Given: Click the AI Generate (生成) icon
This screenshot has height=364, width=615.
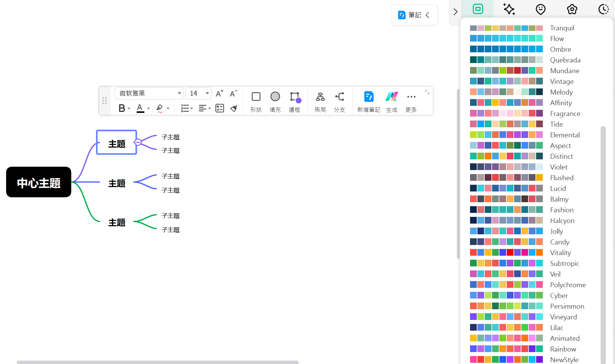Looking at the screenshot, I should point(392,97).
